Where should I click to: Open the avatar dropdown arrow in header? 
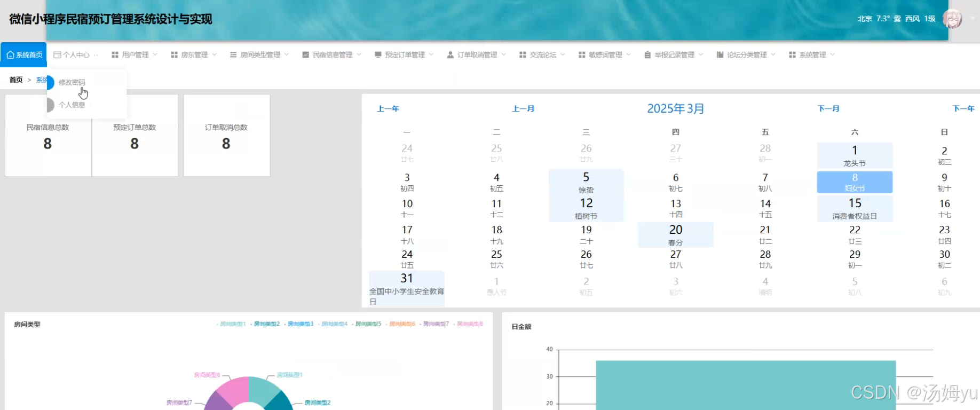point(973,19)
